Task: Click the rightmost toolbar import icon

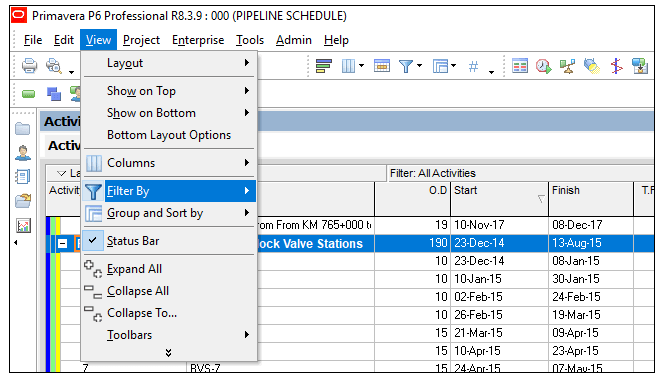Action: [640, 66]
